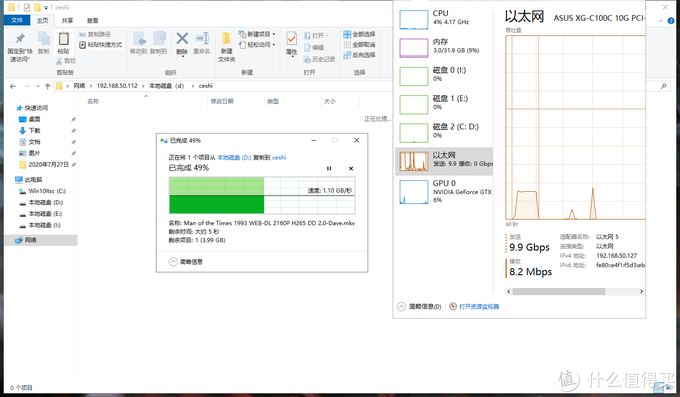Click the Cut (剪切) scissors icon
Viewport: 680px width, 397px height.
[60, 61]
